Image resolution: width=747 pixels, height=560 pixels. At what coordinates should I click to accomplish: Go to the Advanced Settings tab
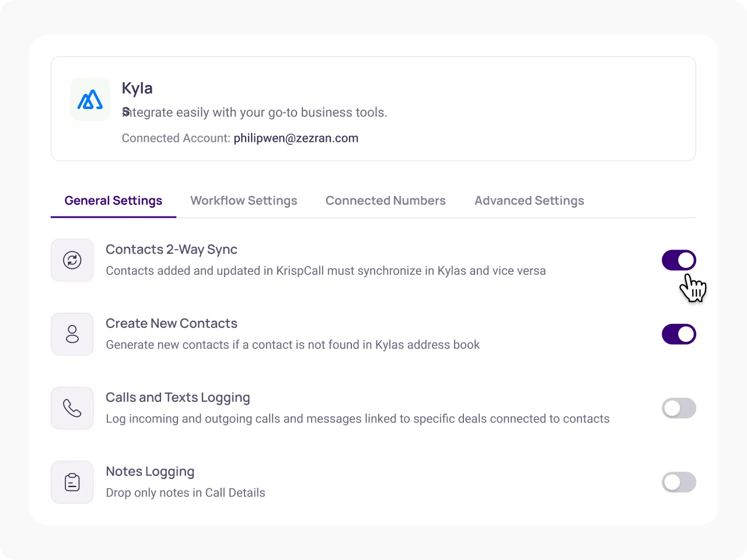[529, 201]
